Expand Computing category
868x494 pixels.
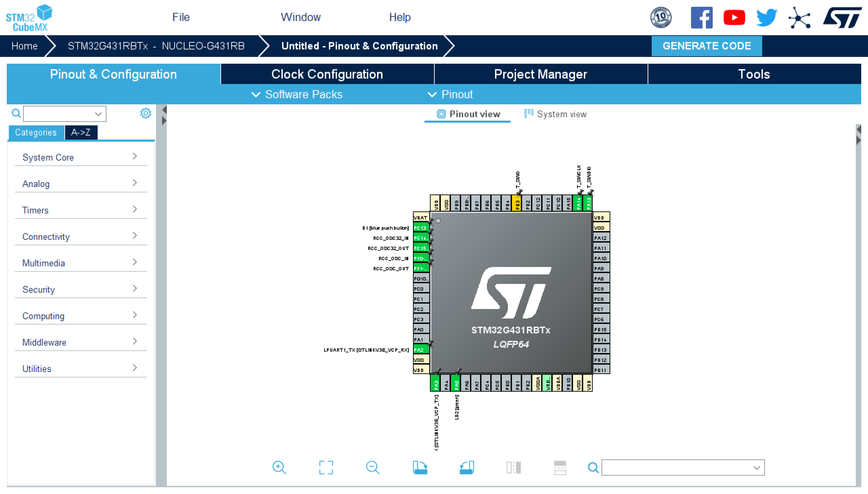81,316
